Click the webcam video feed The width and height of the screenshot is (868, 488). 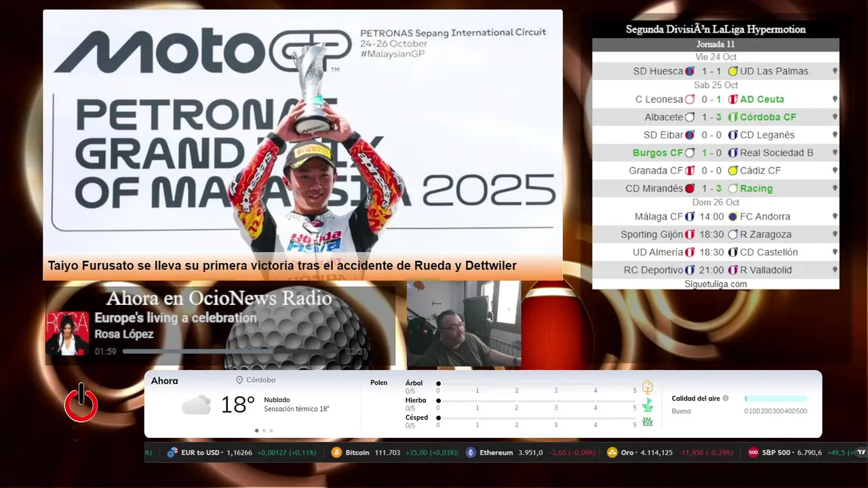[464, 323]
